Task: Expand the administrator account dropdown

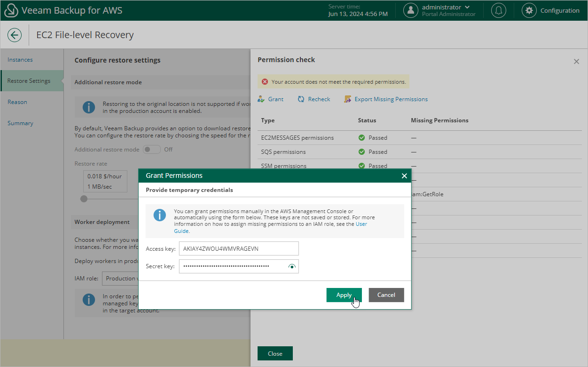Action: [467, 7]
